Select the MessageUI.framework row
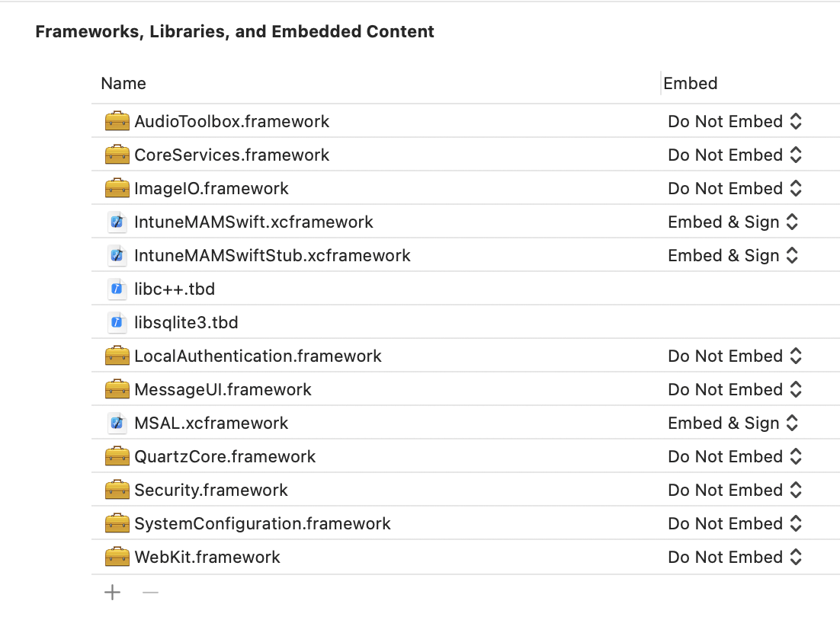 coord(223,389)
